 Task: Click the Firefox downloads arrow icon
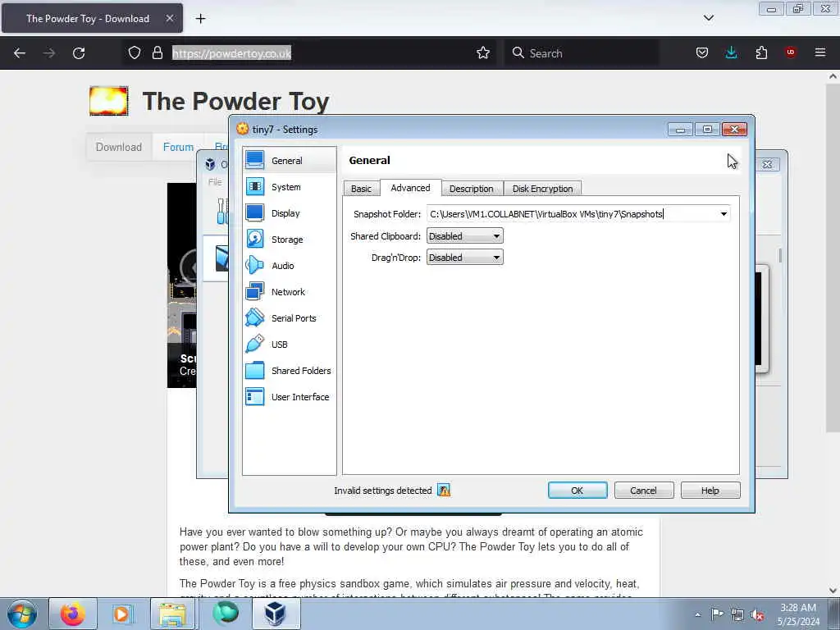tap(731, 52)
